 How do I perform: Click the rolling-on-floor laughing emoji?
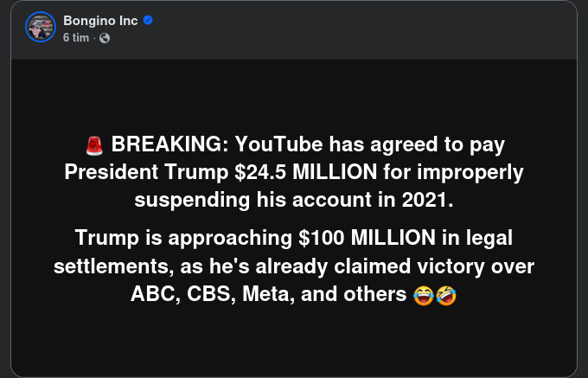coord(445,295)
